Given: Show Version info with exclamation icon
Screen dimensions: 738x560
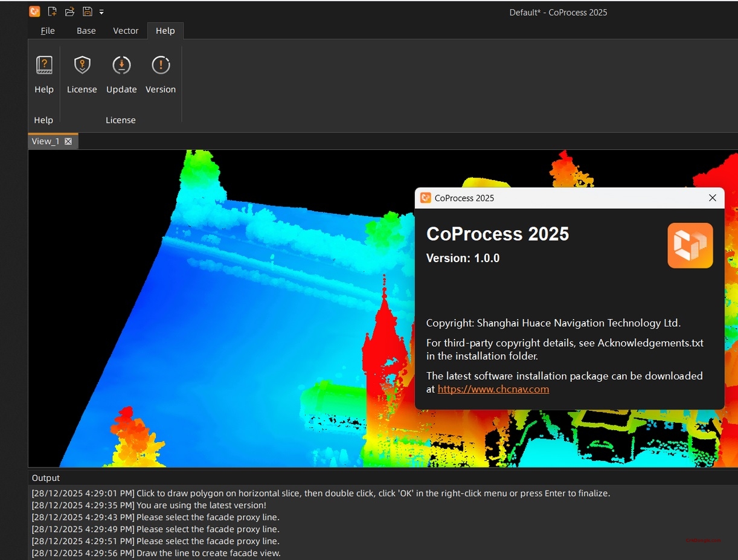Looking at the screenshot, I should point(161,65).
